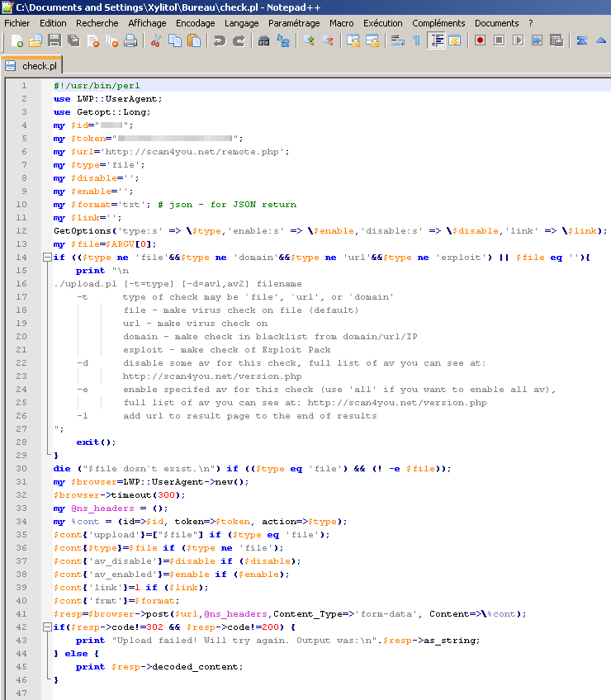The image size is (611, 700).
Task: Open the Edition menu
Action: pos(53,23)
